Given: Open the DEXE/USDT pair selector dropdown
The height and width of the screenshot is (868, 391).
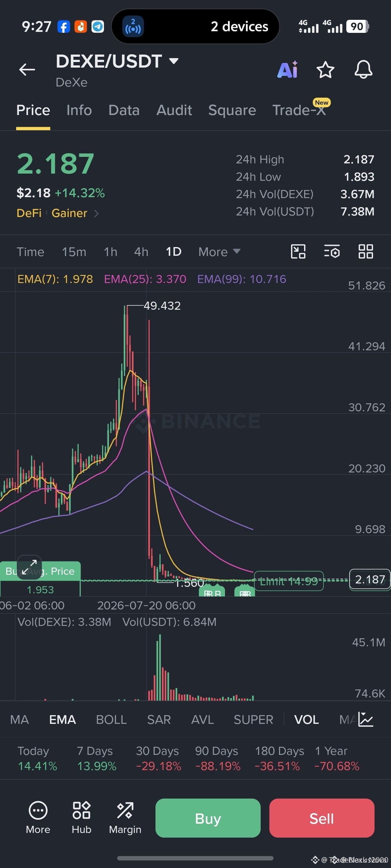Looking at the screenshot, I should pyautogui.click(x=117, y=61).
